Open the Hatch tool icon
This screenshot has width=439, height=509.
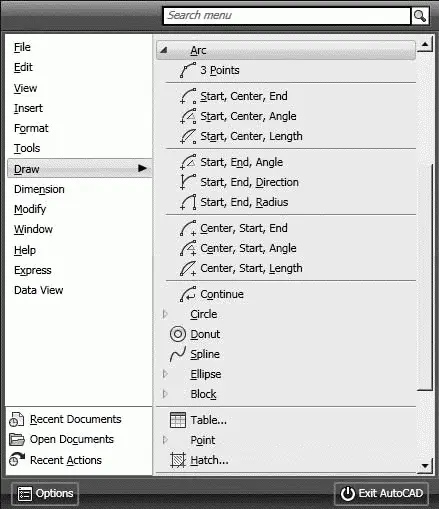[x=178, y=460]
